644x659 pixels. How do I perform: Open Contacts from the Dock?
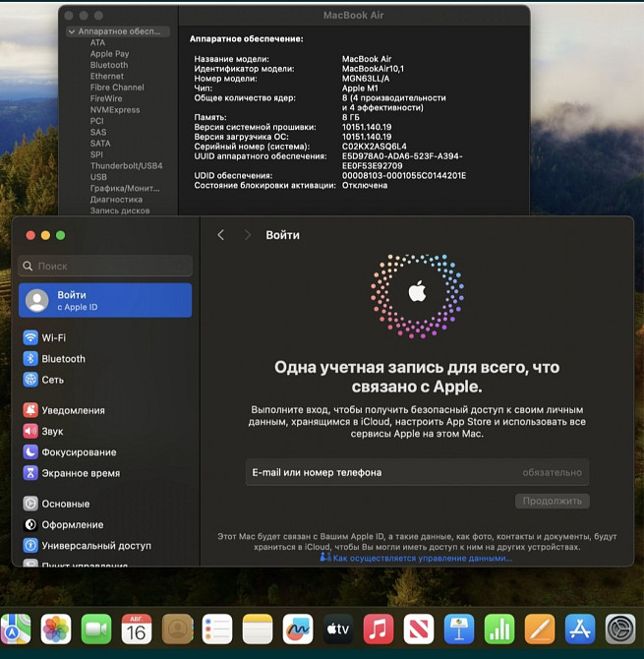pos(177,629)
